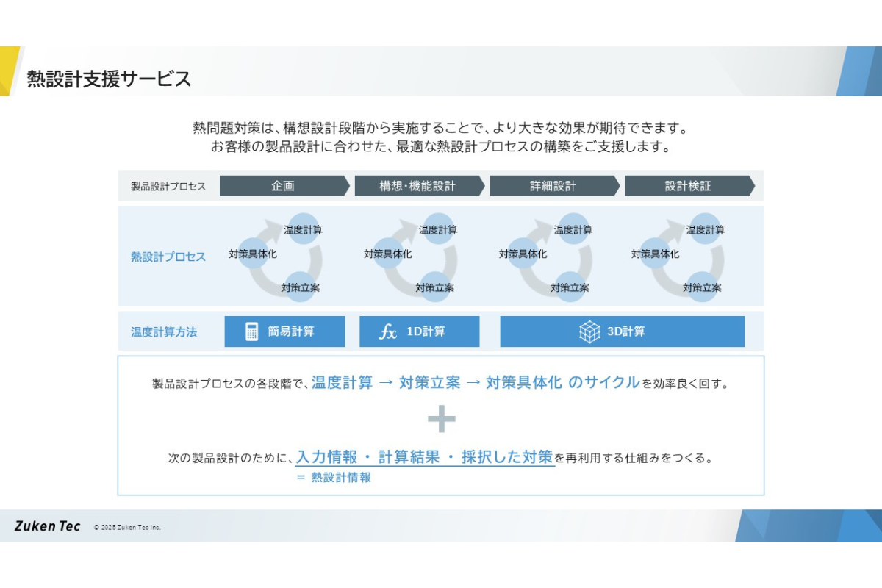Click the yellow accent stripe beside the title
882x588 pixels.
(x=9, y=71)
